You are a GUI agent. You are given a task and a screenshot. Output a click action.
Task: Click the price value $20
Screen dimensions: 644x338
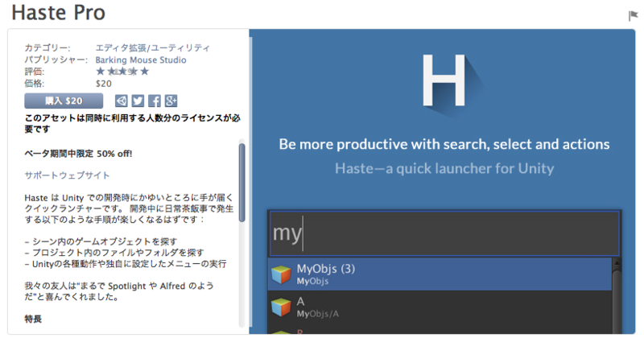[104, 84]
